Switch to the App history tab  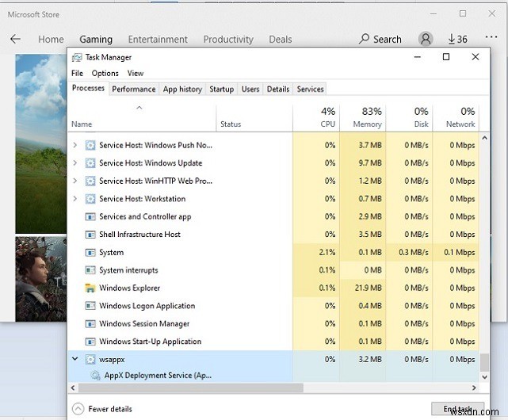point(182,89)
